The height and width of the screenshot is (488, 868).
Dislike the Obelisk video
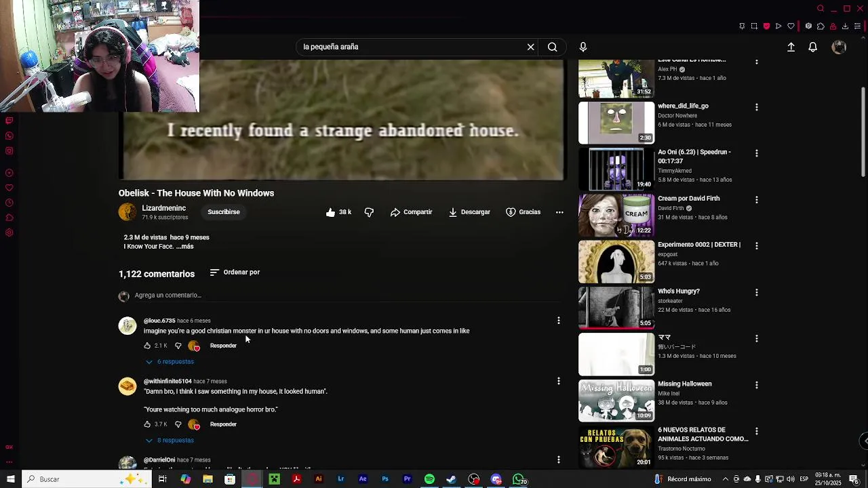tap(369, 212)
